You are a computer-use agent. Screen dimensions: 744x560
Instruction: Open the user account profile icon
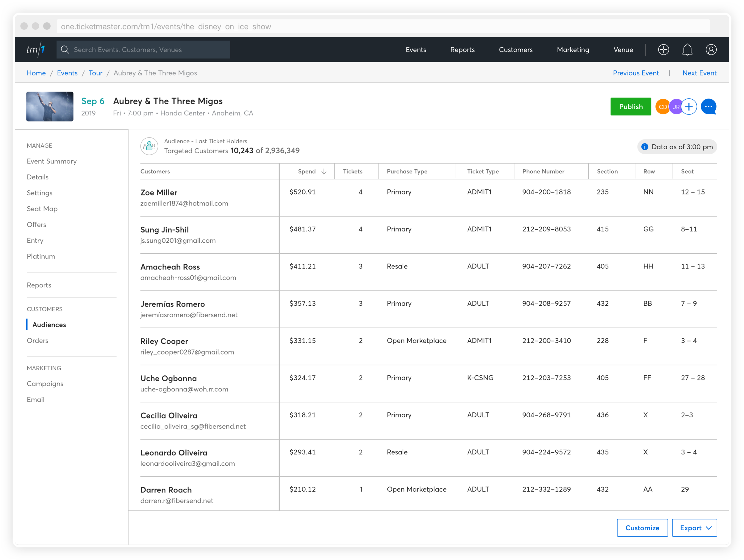[711, 50]
